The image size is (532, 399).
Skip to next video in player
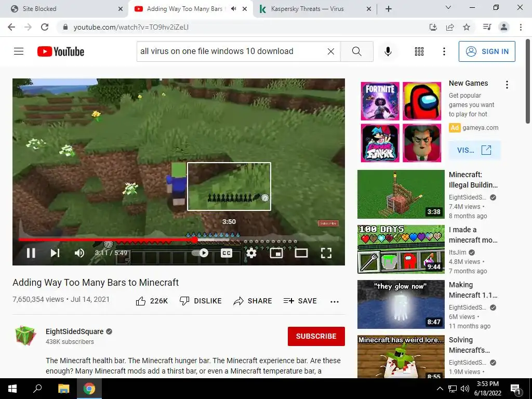point(55,253)
